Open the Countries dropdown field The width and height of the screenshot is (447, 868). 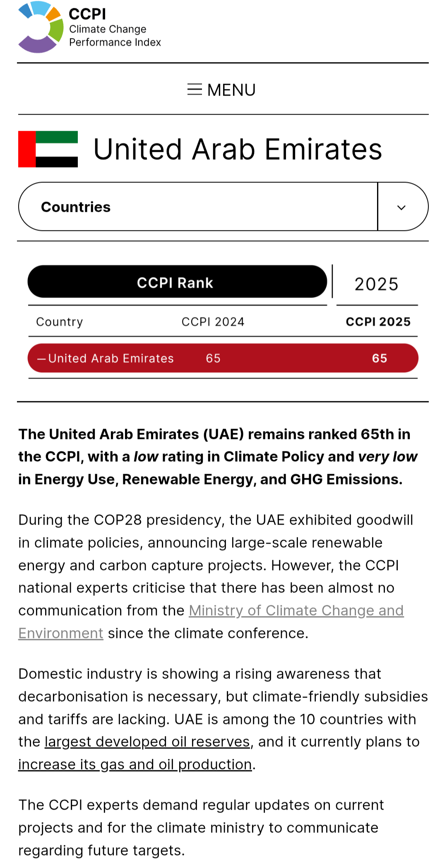tap(198, 207)
